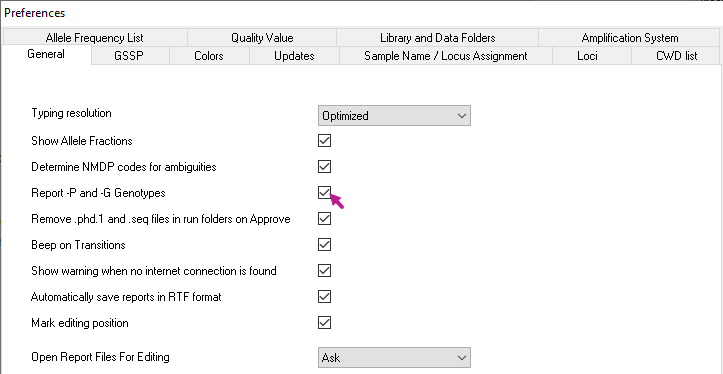Open the Colors tab
Viewport: 723px width, 374px height.
click(209, 56)
